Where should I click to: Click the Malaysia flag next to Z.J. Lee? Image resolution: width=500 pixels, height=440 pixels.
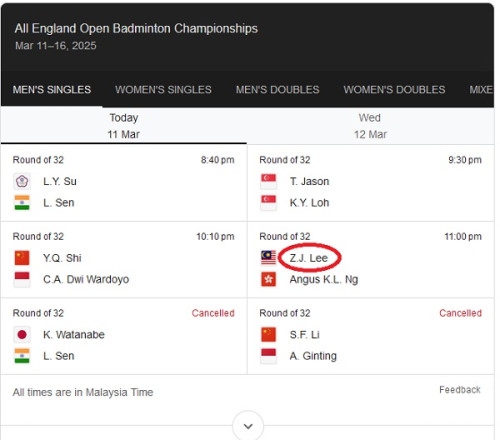pos(269,258)
